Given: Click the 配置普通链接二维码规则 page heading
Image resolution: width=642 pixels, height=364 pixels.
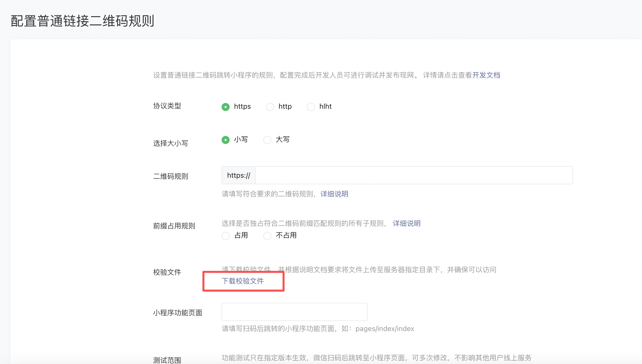Looking at the screenshot, I should click(82, 21).
